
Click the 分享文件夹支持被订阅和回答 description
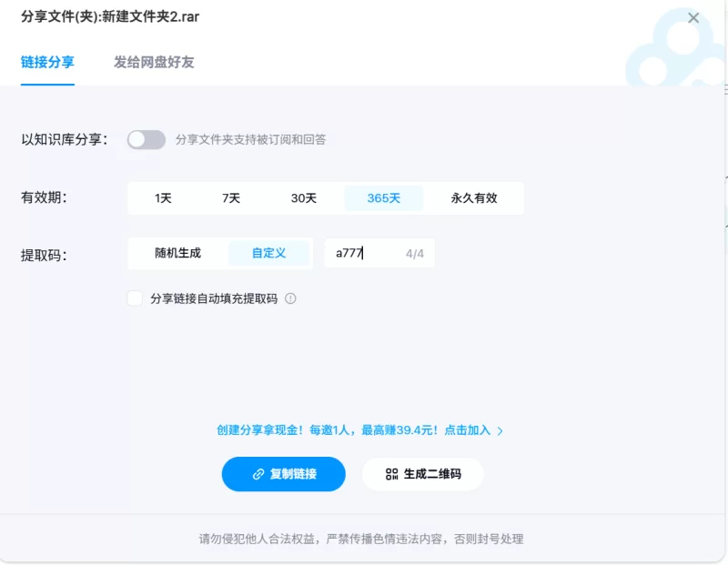coord(251,140)
